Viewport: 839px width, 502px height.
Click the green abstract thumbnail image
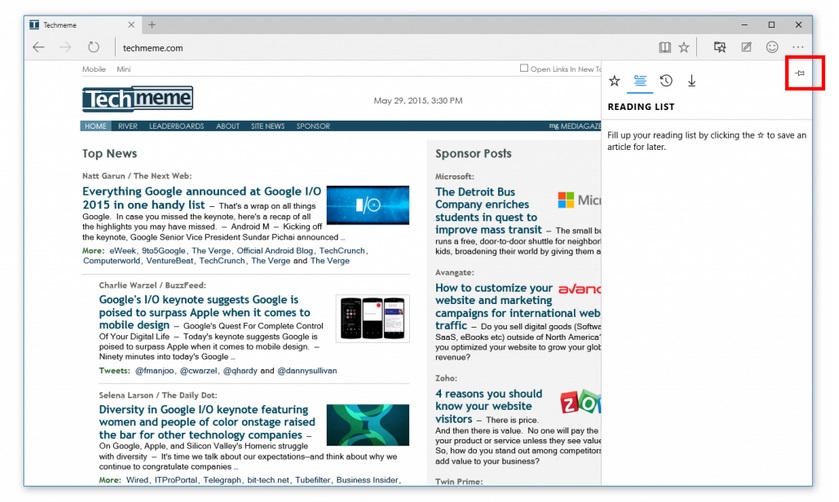point(368,425)
